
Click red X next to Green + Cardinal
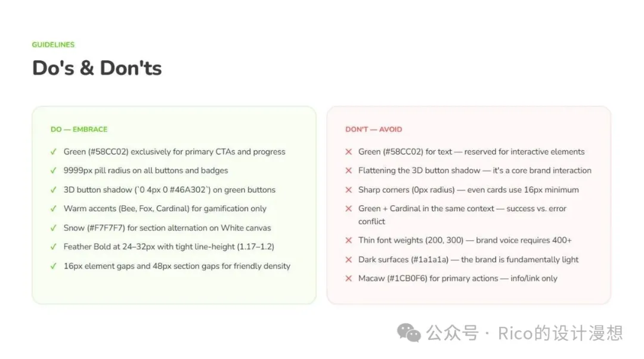point(349,209)
